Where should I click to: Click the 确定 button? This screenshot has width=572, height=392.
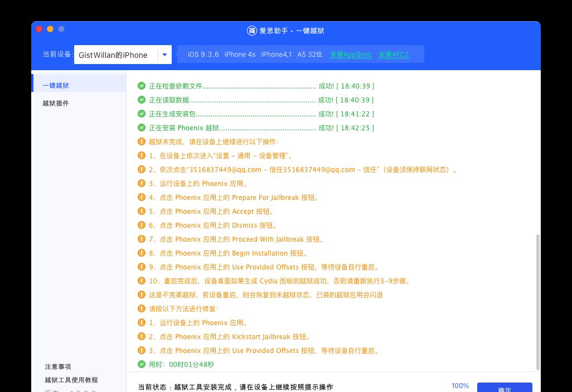[x=505, y=388]
